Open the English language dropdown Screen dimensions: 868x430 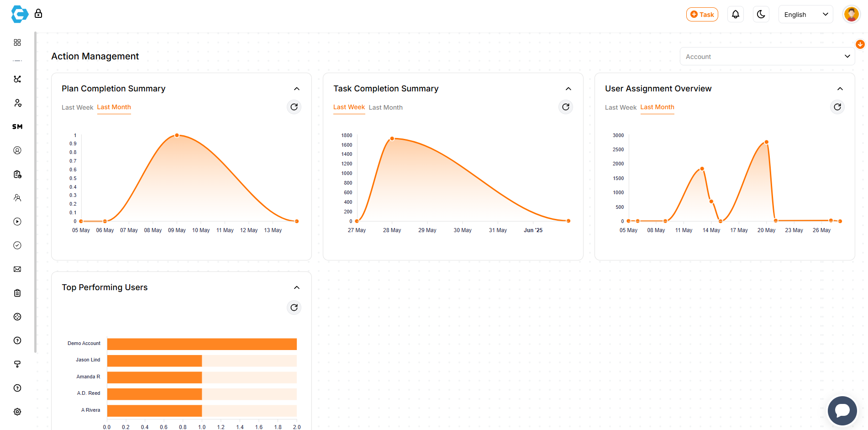(805, 15)
